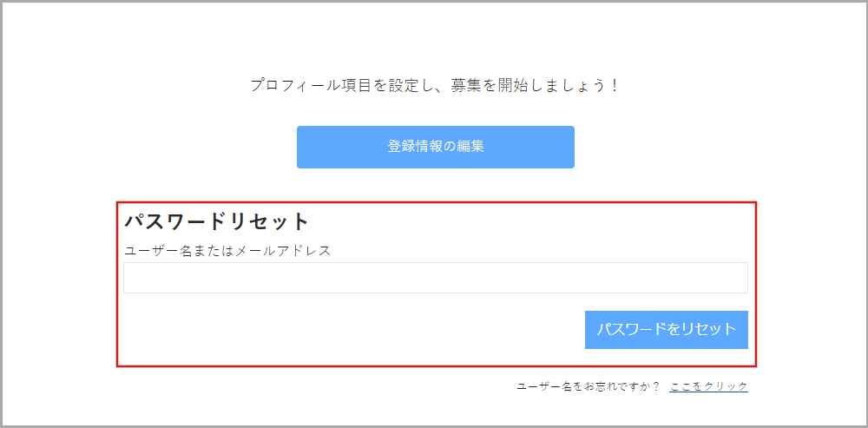Screen dimensions: 868x428
Task: Place cursor in the empty text box
Action: coord(435,278)
